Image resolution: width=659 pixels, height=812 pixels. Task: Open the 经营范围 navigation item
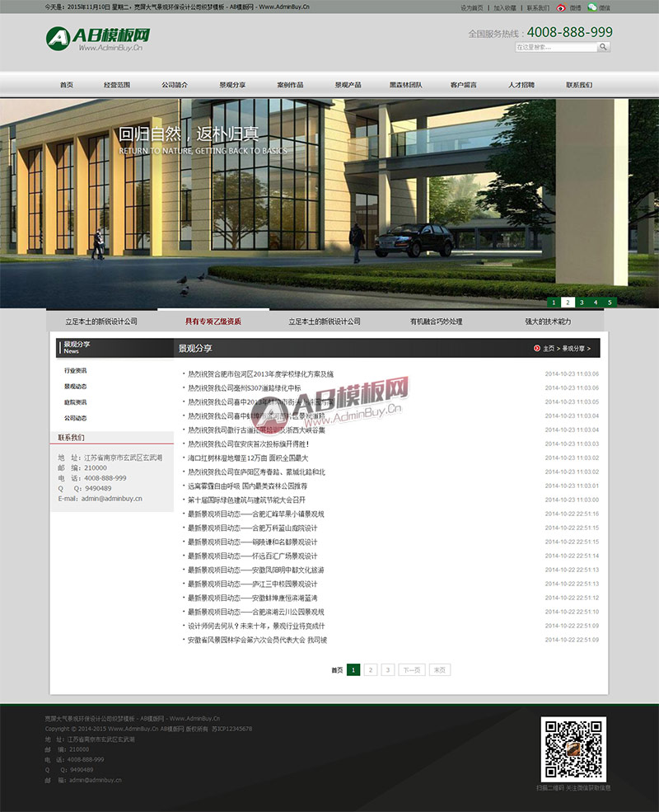117,85
